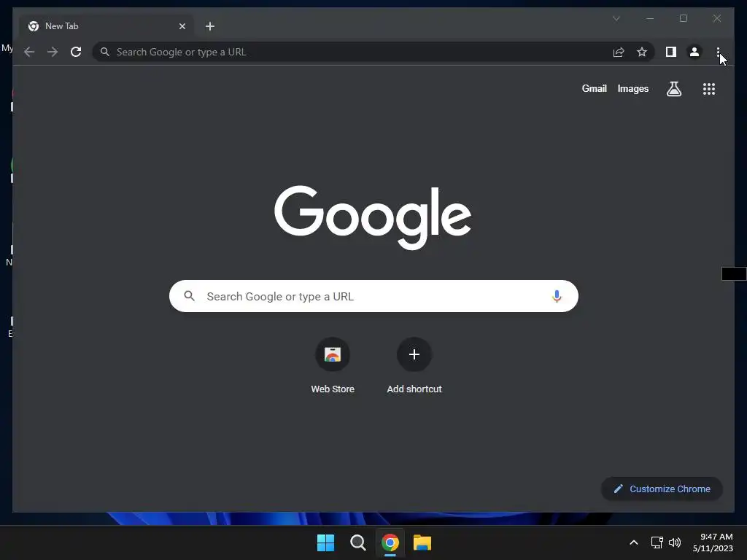Screen dimensions: 747x560
Task: Minimize the Chrome window
Action: (650, 18)
